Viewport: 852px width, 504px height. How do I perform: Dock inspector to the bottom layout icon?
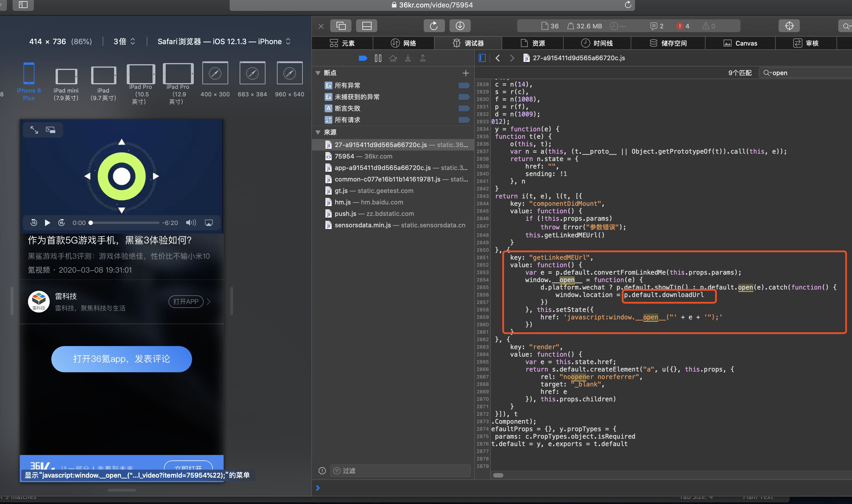point(366,26)
